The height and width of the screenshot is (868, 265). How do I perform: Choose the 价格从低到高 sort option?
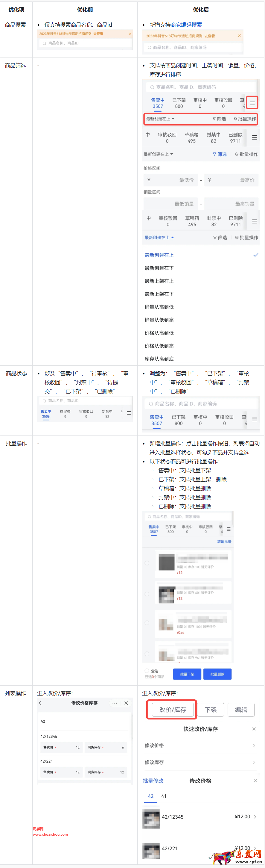pos(159,346)
